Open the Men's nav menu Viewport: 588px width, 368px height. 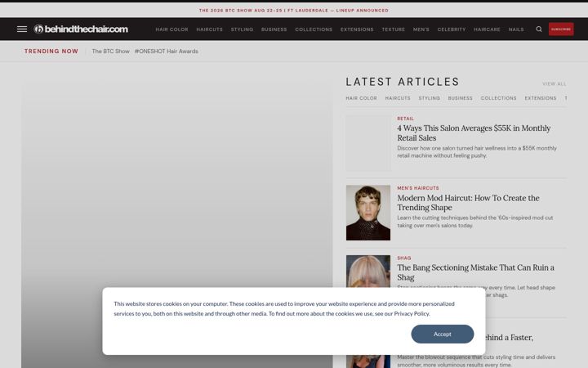421,29
